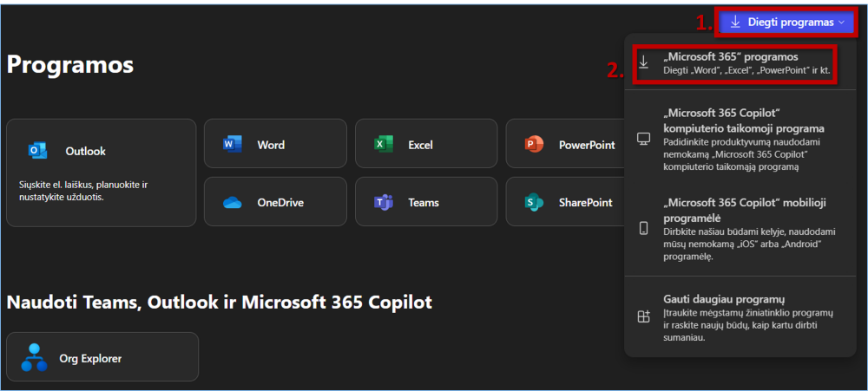The width and height of the screenshot is (868, 391).
Task: Click the mobile phone icon in menu
Action: coord(643,228)
